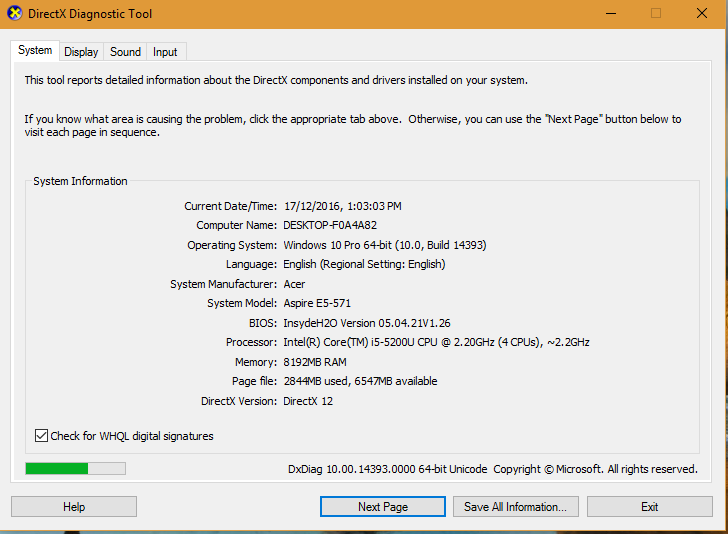Uncheck Check for WHQL digital signatures
Screen dimensions: 728x534
pos(41,436)
